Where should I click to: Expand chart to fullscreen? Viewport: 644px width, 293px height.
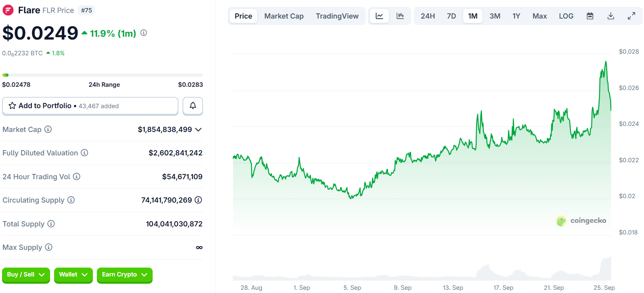[x=631, y=16]
